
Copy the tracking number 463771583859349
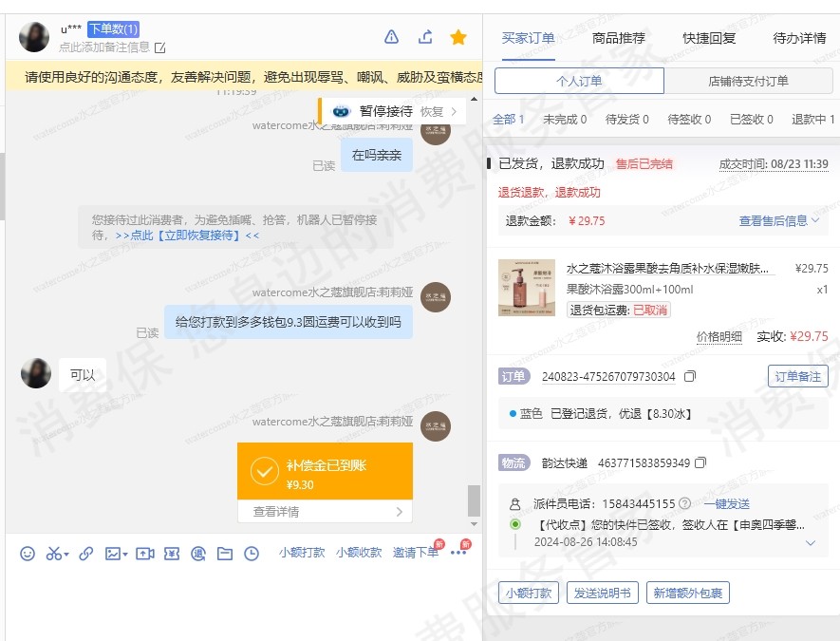click(x=700, y=462)
